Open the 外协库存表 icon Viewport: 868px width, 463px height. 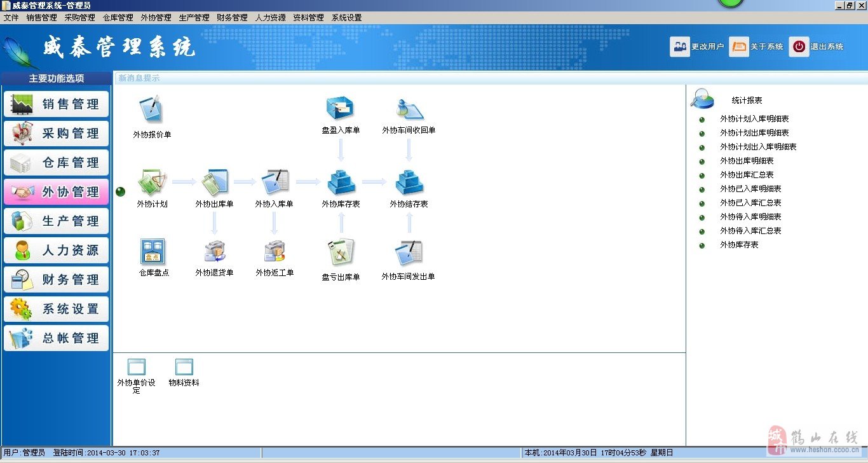click(x=341, y=183)
